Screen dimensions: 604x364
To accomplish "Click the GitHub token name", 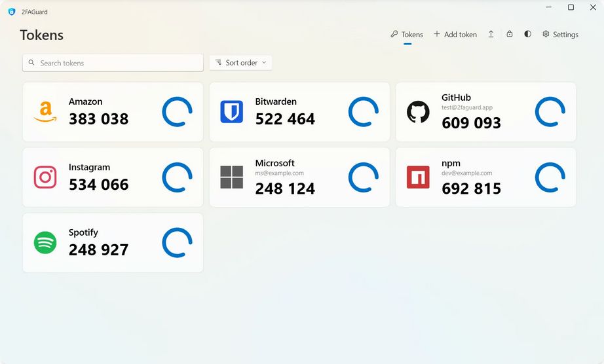I will coord(456,98).
